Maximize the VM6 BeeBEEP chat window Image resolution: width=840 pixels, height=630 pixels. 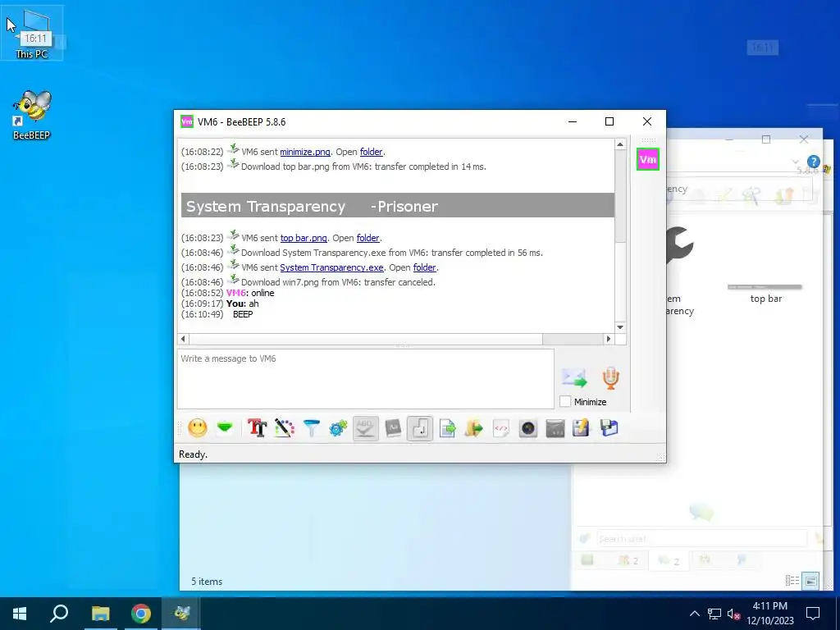609,121
